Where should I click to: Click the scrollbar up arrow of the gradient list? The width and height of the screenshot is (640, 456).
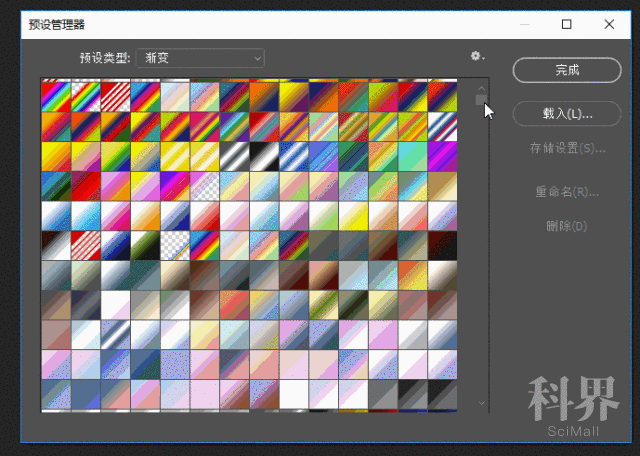(x=481, y=88)
